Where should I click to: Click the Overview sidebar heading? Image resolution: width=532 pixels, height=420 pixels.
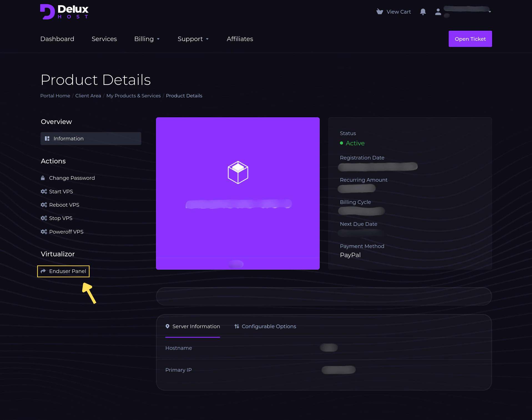56,122
